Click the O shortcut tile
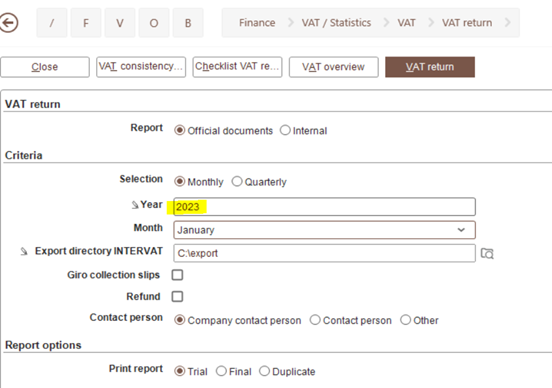This screenshot has width=552, height=388. pos(154,23)
